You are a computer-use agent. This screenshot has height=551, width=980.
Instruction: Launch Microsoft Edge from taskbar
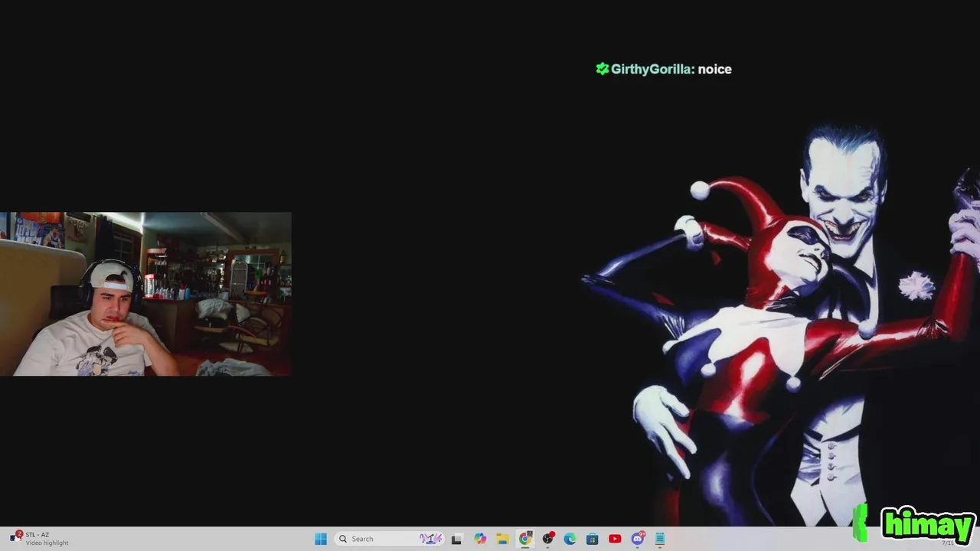point(570,539)
